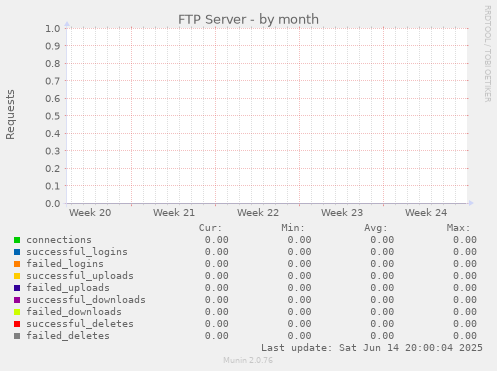The width and height of the screenshot is (497, 371).
Task: Click the Avg value for failed_logins
Action: click(382, 264)
